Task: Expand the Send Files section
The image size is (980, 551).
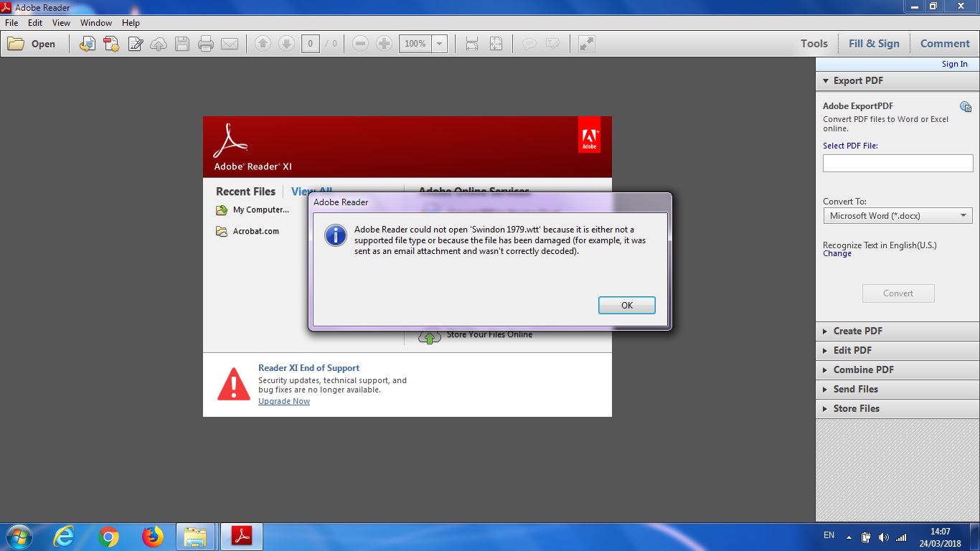Action: [x=897, y=390]
